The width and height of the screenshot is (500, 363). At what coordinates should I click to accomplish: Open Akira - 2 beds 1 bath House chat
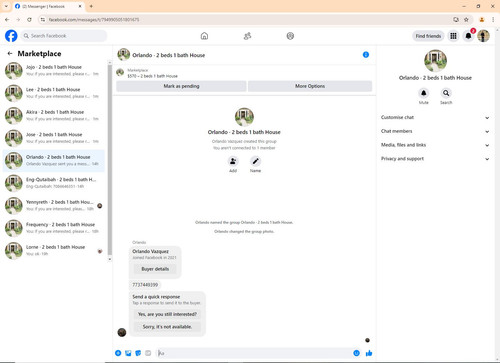tap(54, 116)
